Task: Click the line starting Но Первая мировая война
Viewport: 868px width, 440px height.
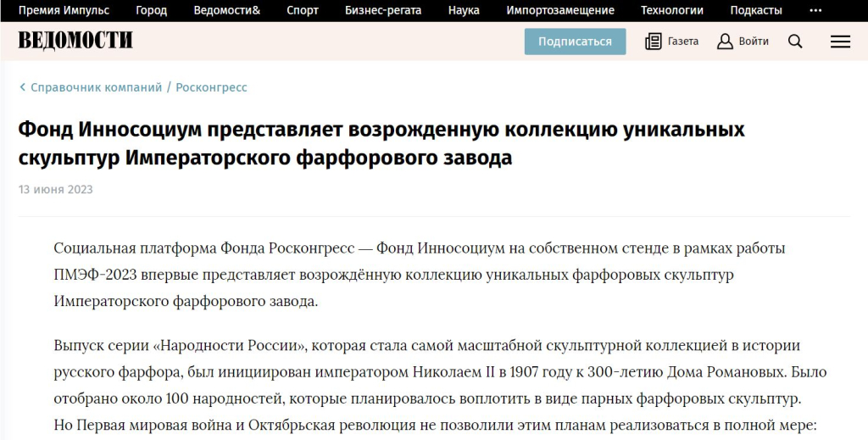Action: pyautogui.click(x=435, y=426)
